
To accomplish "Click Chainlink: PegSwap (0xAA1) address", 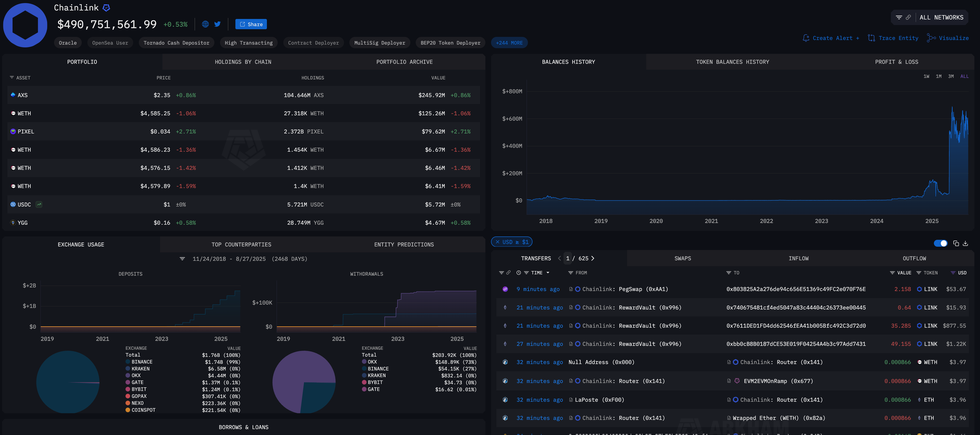I will click(x=625, y=289).
